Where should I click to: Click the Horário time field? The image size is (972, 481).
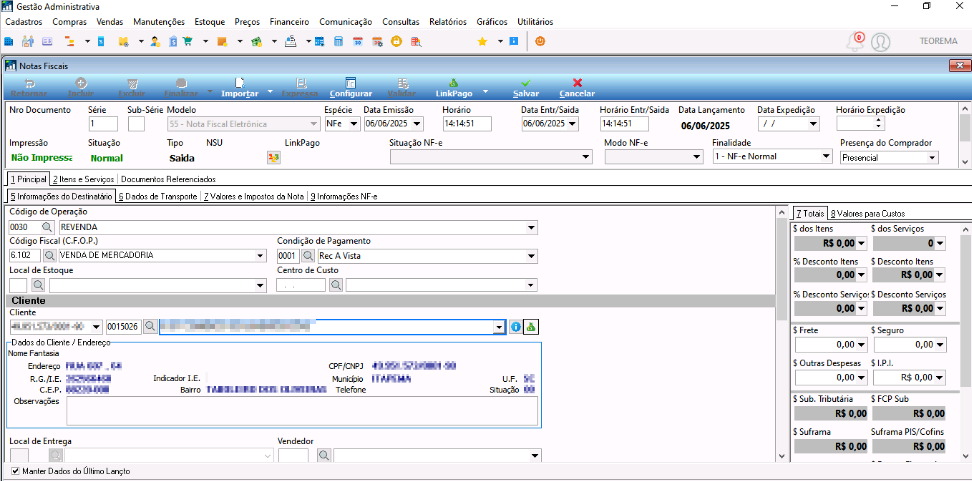coord(467,124)
